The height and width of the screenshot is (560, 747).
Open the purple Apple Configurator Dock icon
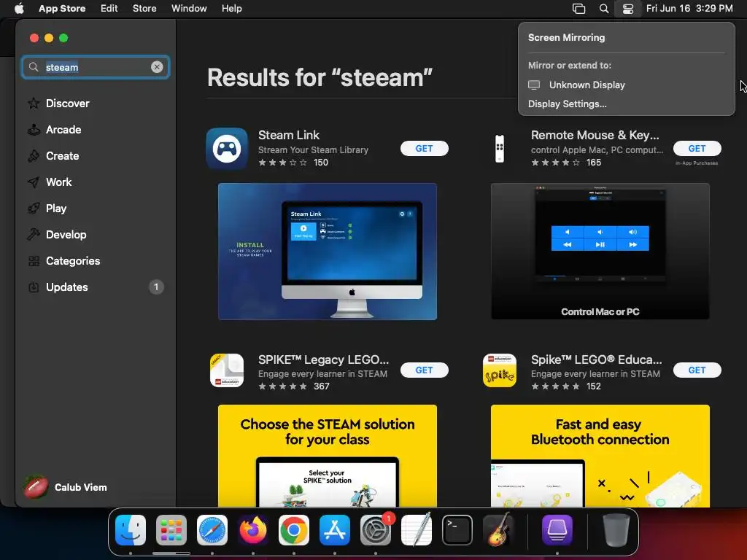click(x=557, y=530)
